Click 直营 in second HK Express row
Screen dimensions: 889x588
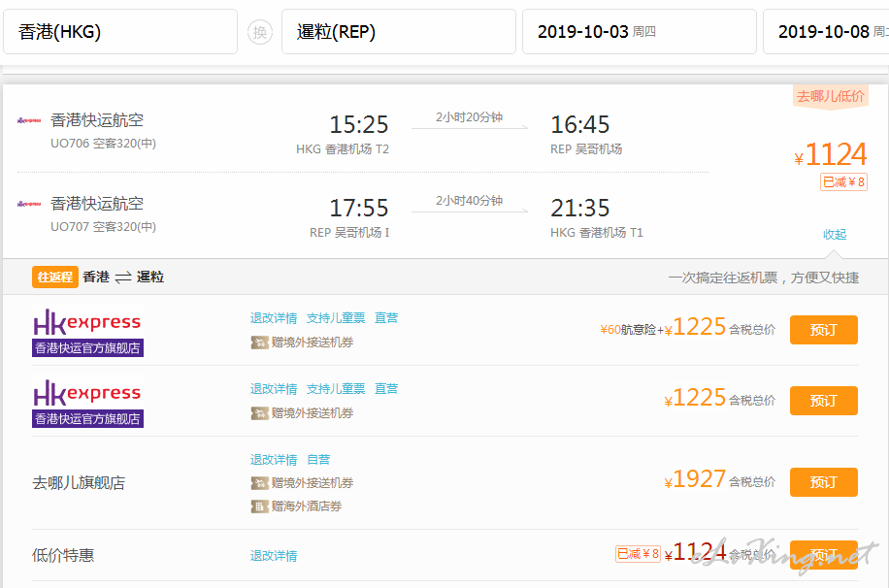point(386,389)
